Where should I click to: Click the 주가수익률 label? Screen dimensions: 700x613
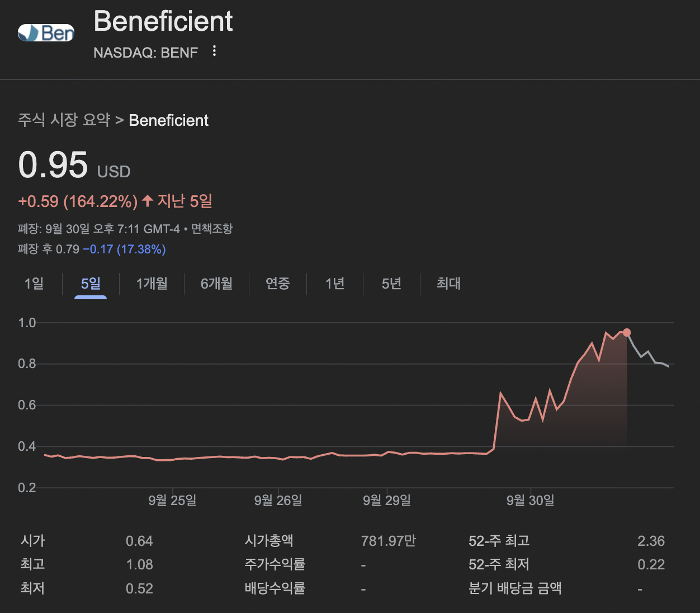point(275,564)
